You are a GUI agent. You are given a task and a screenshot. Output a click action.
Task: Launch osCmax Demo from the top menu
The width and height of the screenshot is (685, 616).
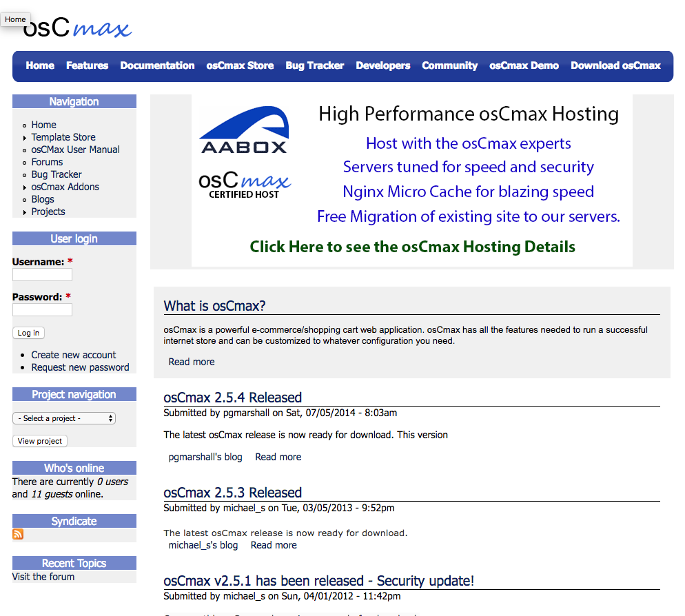[524, 65]
